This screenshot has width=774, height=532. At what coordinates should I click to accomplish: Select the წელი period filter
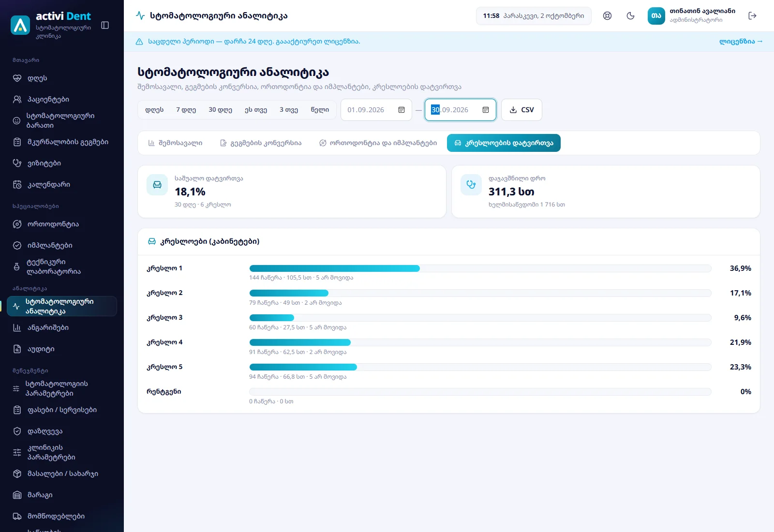click(320, 110)
